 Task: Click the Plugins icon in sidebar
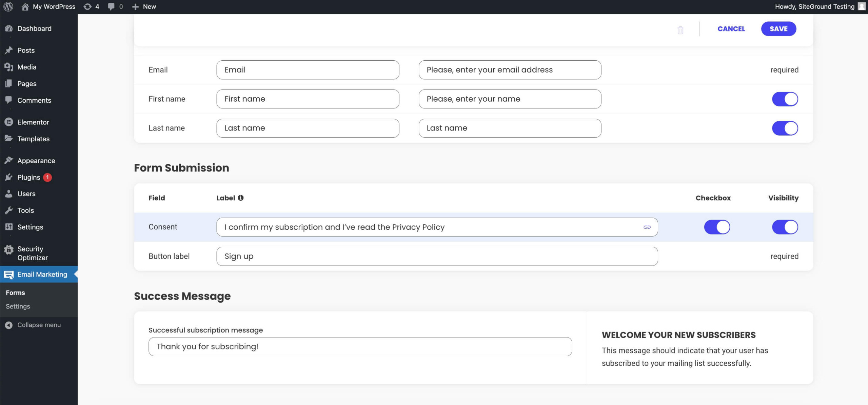point(8,177)
